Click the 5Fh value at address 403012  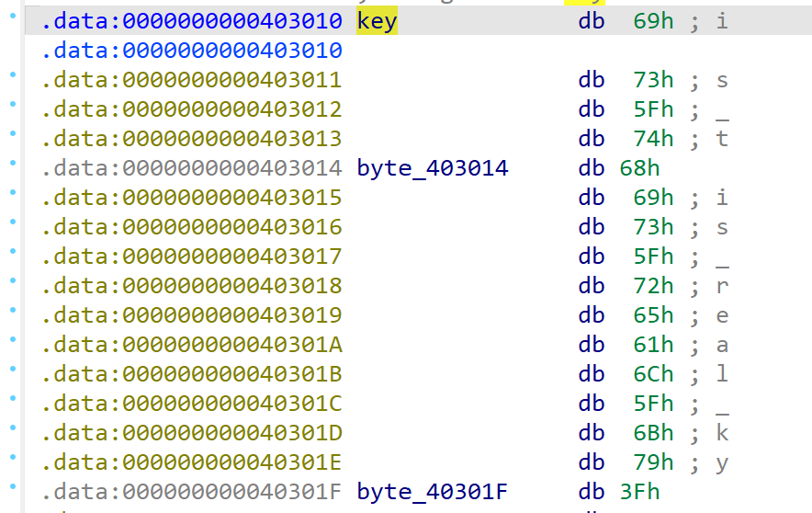tap(653, 109)
